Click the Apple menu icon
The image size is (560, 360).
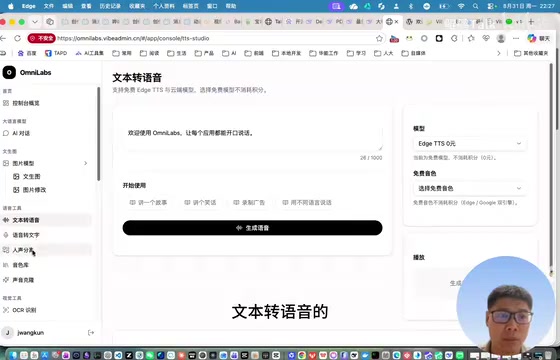point(11,6)
